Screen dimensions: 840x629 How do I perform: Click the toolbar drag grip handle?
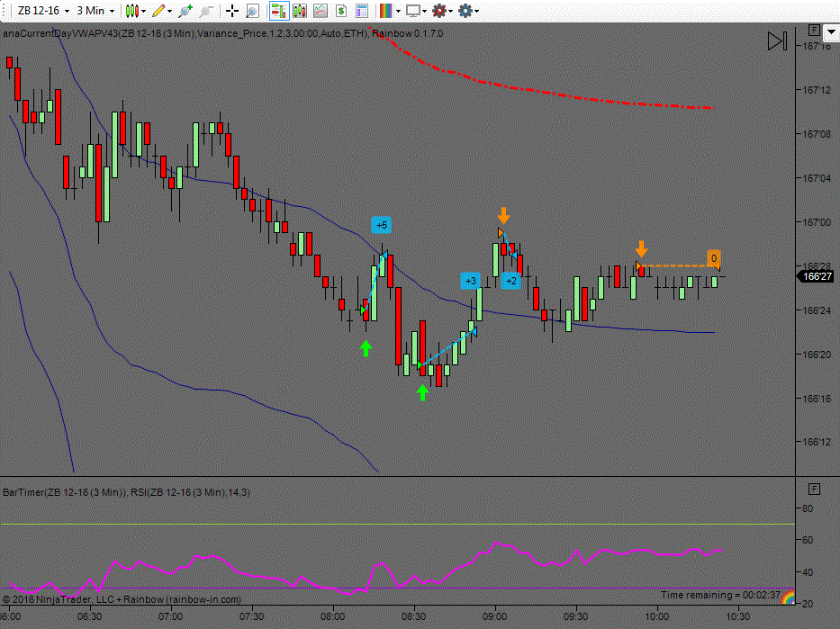5,11
